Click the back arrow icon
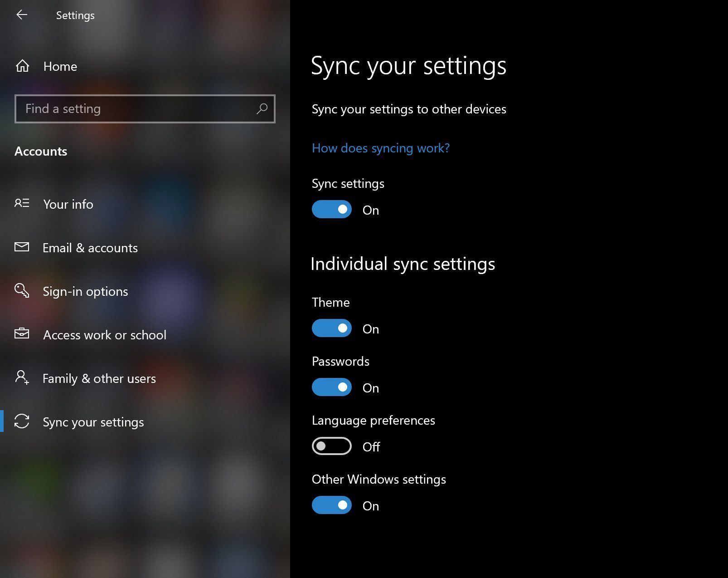 point(22,15)
